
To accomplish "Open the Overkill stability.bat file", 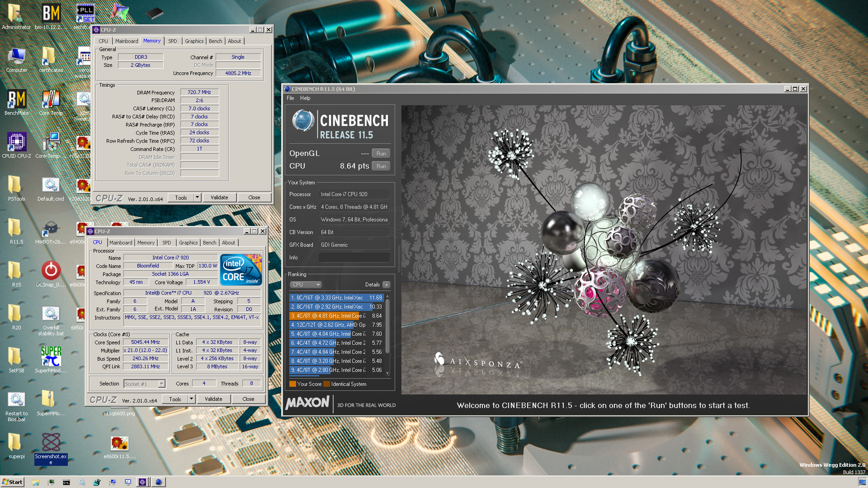I will (51, 320).
